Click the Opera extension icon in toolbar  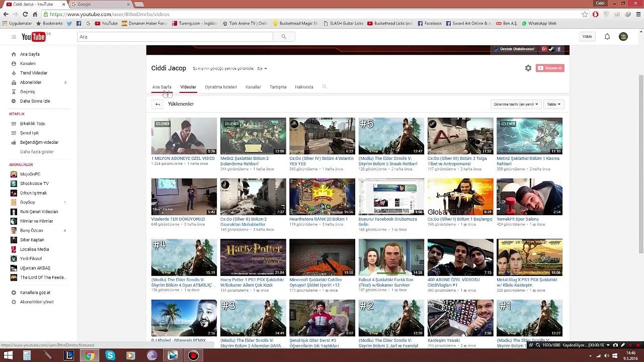pos(595,14)
